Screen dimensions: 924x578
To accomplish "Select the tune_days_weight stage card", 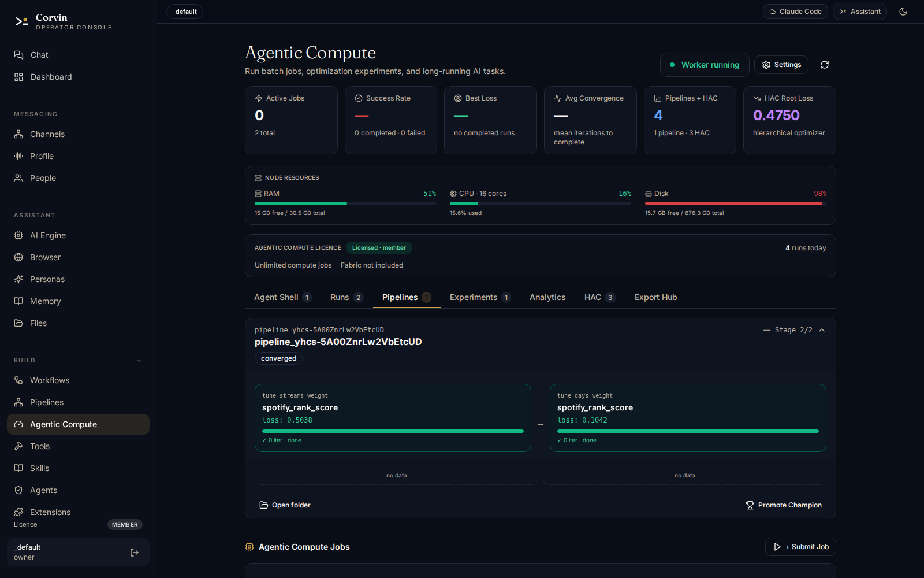I will [688, 418].
